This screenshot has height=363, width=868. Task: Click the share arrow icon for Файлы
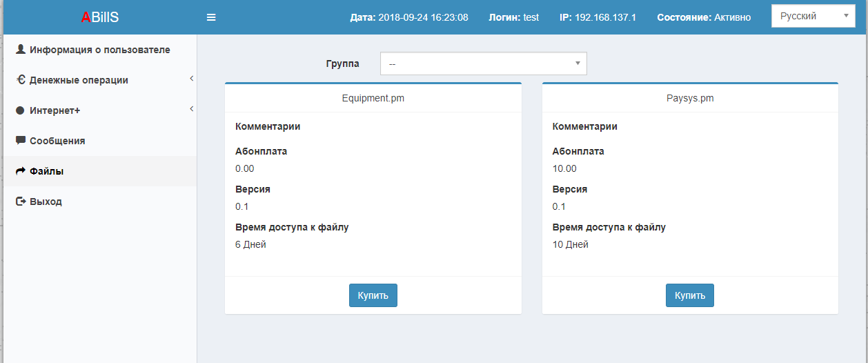tap(21, 171)
